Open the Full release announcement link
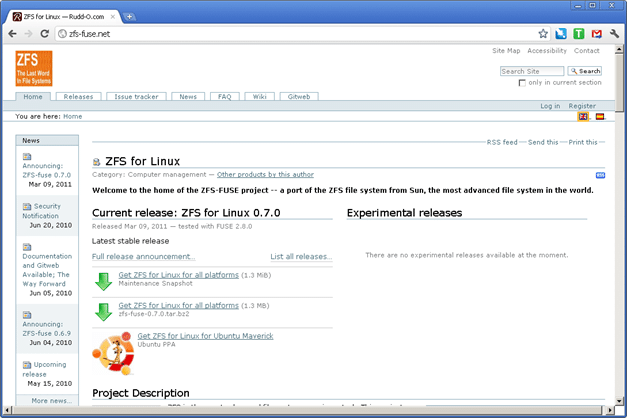The height and width of the screenshot is (418, 627). (144, 256)
